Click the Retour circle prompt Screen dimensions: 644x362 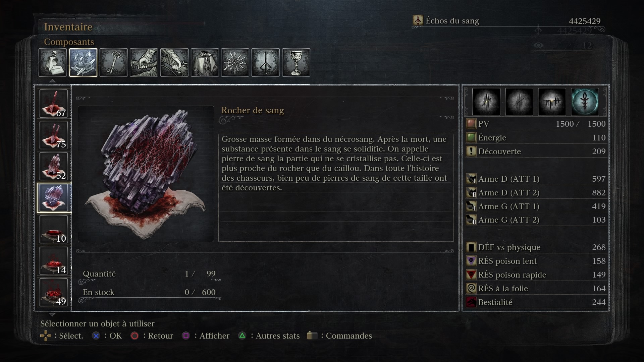pos(152,336)
